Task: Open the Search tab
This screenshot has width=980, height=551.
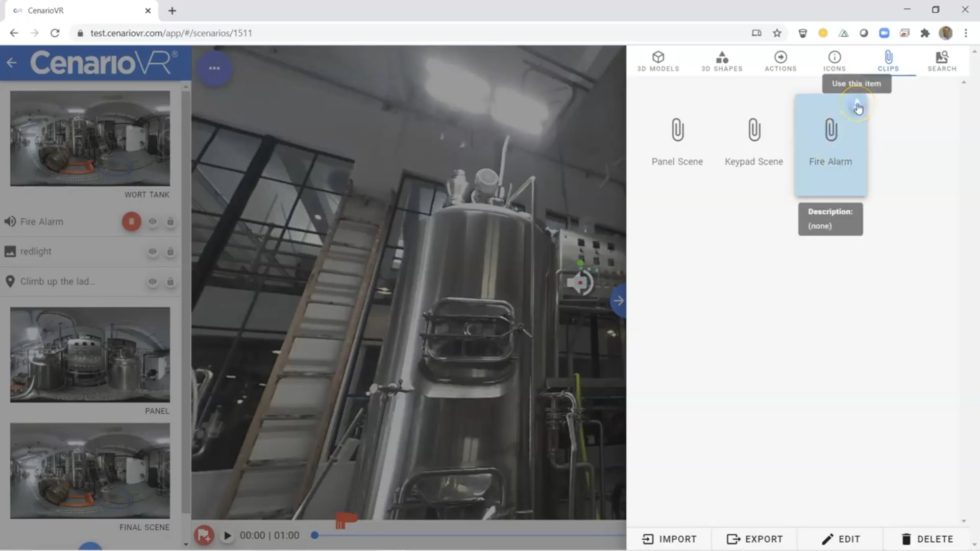Action: pos(942,61)
